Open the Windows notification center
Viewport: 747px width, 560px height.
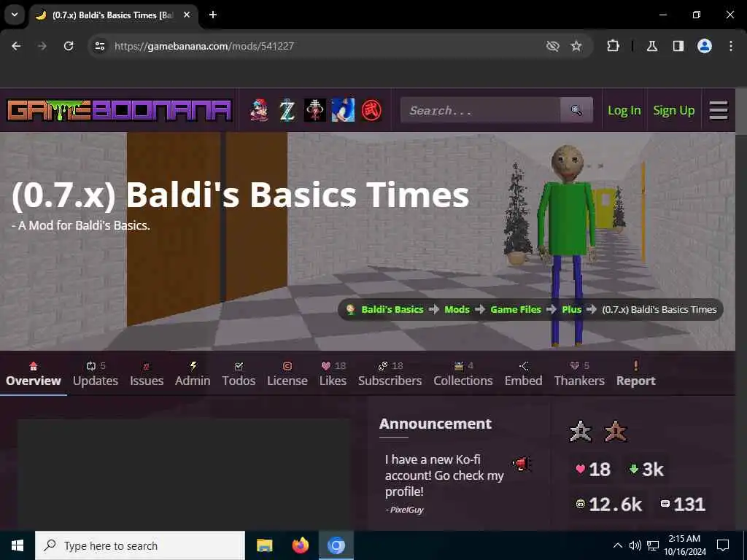[723, 545]
